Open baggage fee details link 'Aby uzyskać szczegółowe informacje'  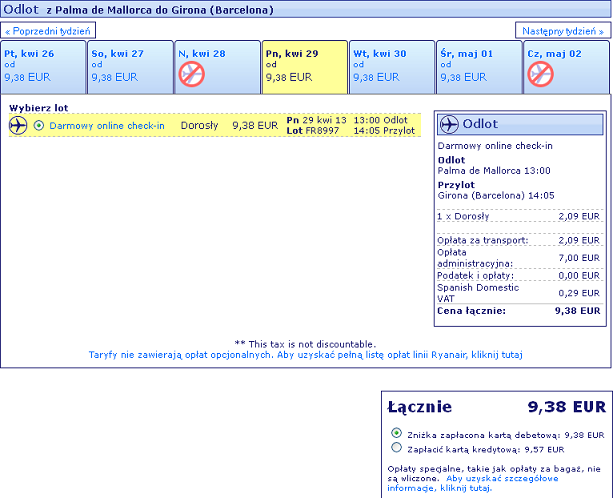pos(473,483)
